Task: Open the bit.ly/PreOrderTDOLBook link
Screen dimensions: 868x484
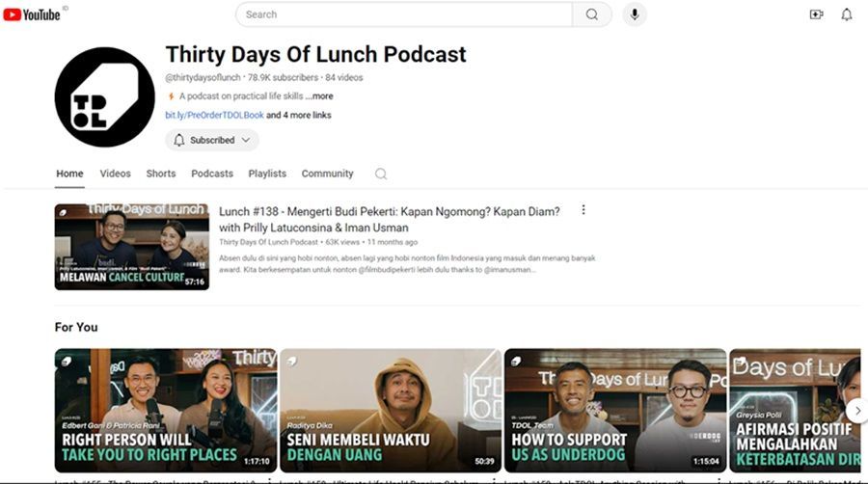Action: click(x=214, y=115)
